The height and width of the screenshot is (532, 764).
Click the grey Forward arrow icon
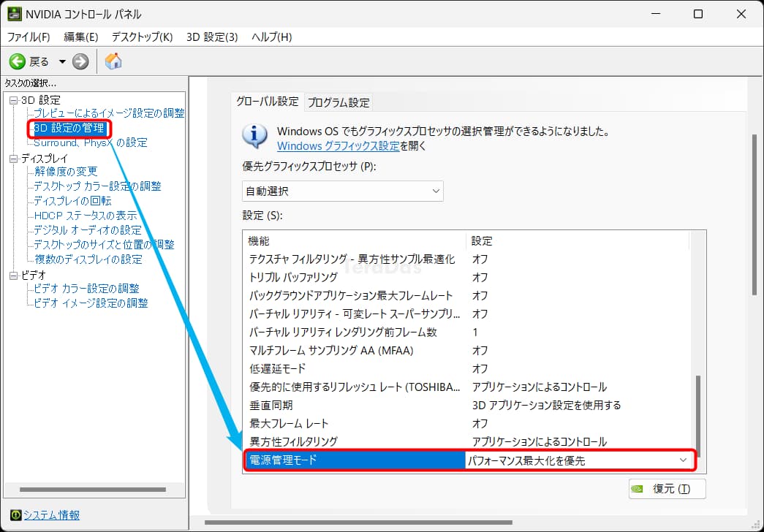[x=80, y=62]
